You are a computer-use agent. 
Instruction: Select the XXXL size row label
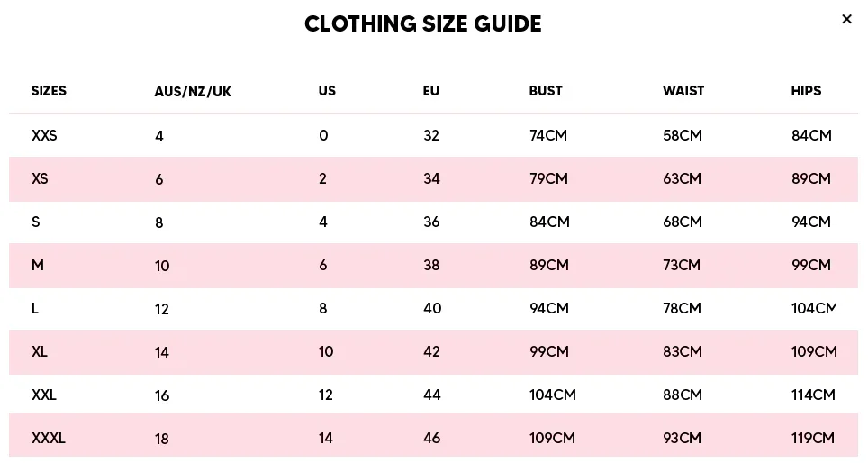48,438
